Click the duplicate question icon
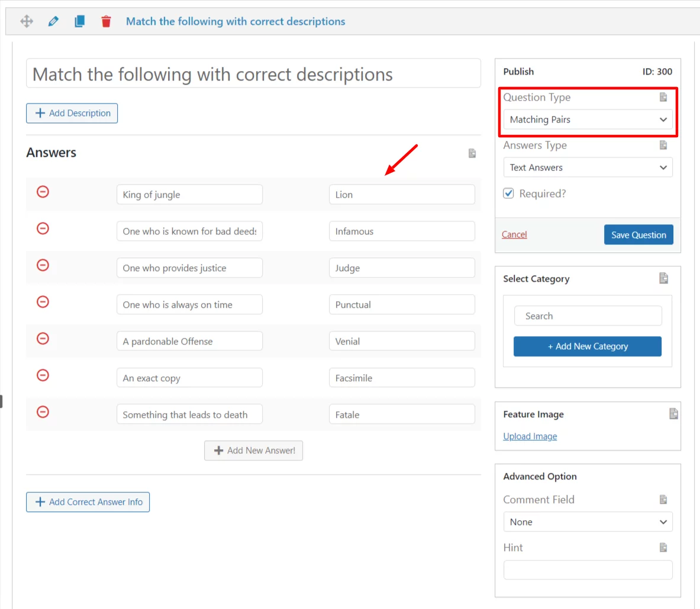700x609 pixels. coord(79,21)
